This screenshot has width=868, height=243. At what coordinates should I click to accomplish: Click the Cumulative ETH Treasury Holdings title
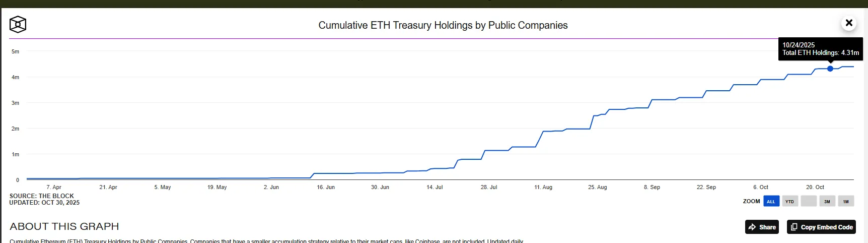(443, 25)
